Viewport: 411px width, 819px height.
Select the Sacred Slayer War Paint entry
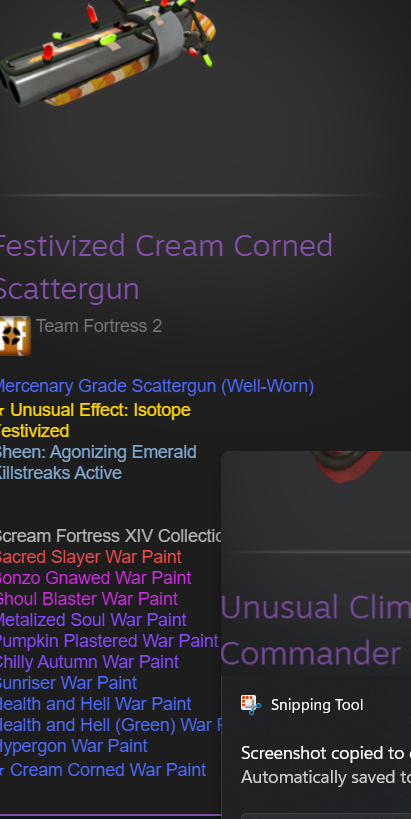tap(90, 557)
